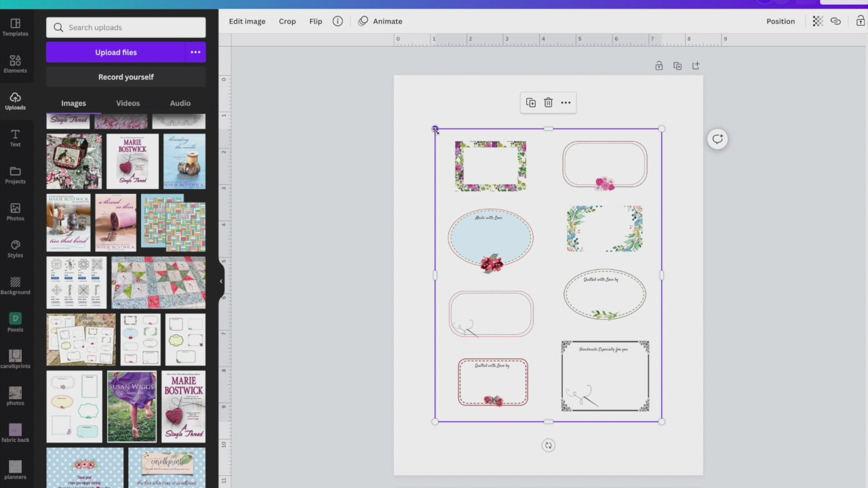Image resolution: width=868 pixels, height=488 pixels.
Task: Select the 'threading the needle' cover thumbnail
Action: (184, 161)
